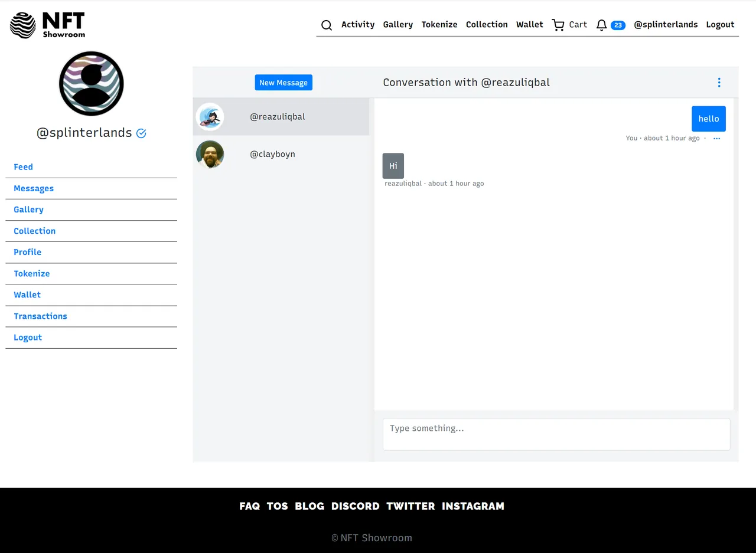Select @reazuliqbal avatar in conversation list

point(210,117)
